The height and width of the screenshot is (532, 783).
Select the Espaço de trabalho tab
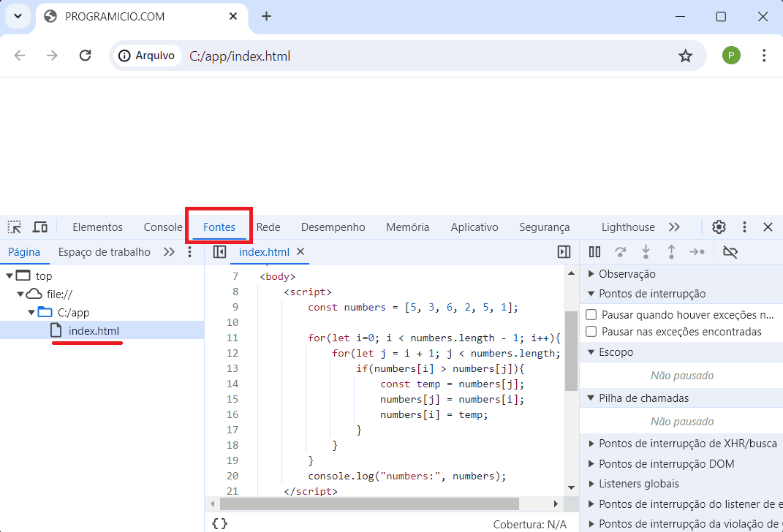click(x=105, y=252)
